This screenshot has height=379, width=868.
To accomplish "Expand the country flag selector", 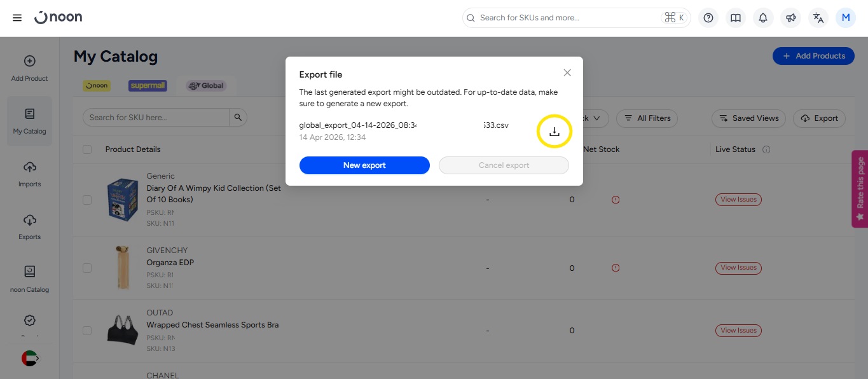I will (30, 358).
